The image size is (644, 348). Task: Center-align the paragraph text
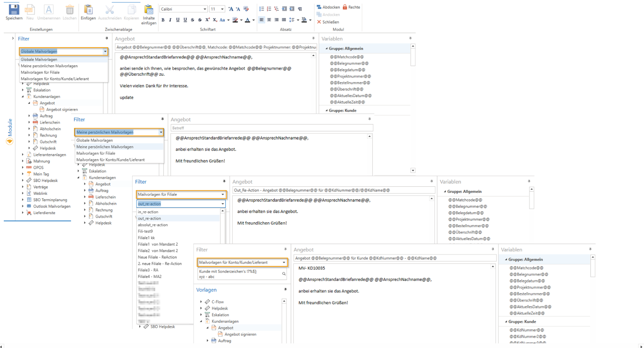(269, 20)
